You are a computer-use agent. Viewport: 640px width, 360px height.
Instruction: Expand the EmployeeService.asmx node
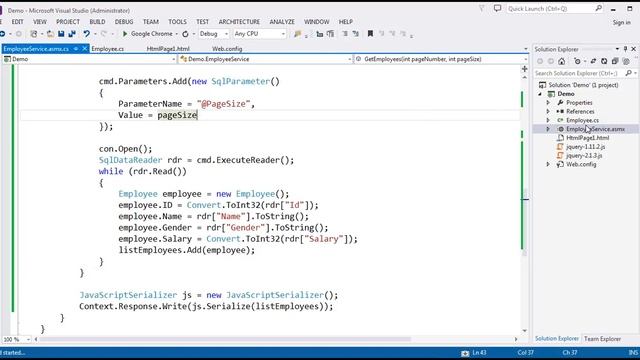pos(548,129)
